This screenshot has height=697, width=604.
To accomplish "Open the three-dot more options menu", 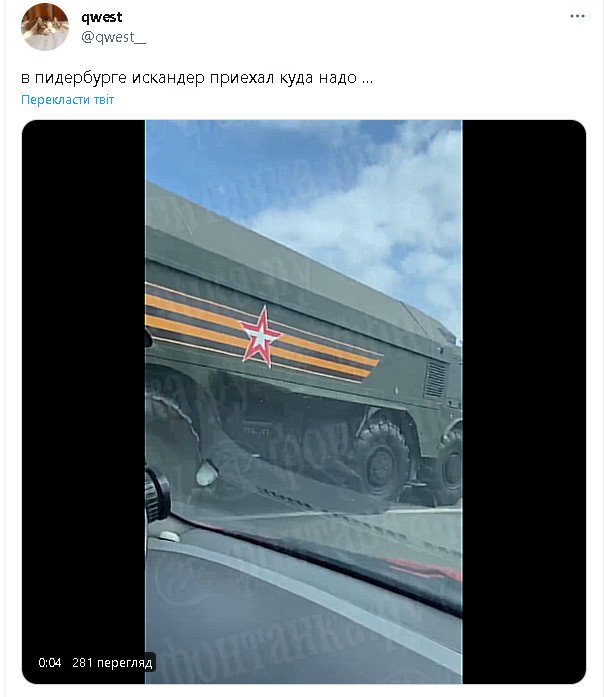I will tap(577, 16).
